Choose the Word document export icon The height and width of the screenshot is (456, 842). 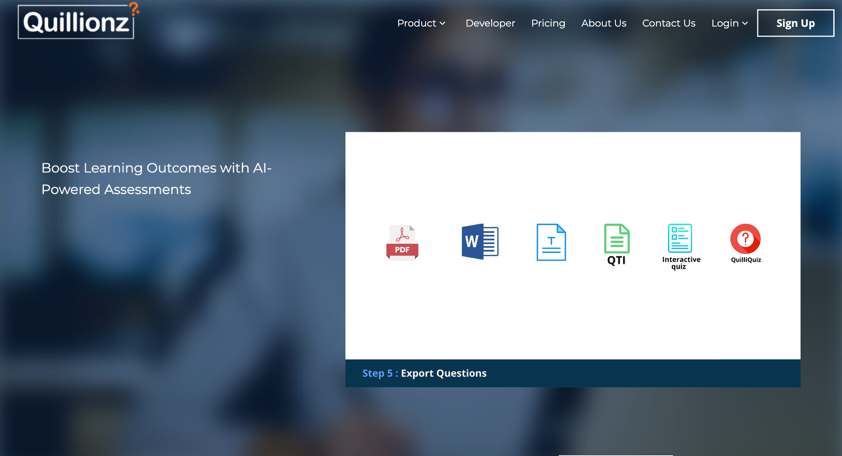tap(480, 242)
